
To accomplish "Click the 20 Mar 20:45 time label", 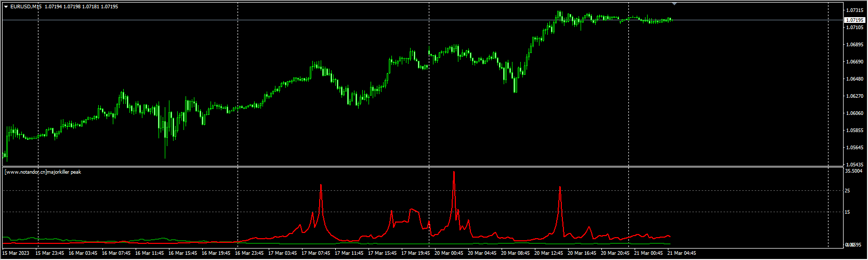I will click(x=615, y=253).
